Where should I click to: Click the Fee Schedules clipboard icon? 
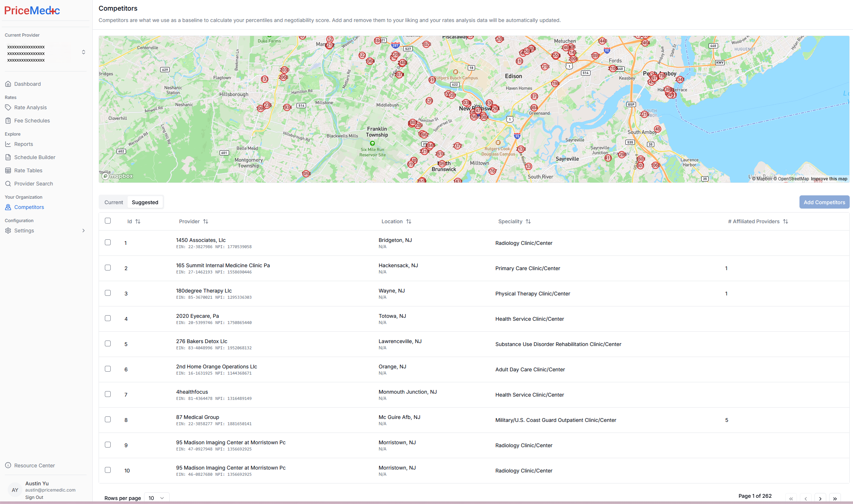(8, 121)
